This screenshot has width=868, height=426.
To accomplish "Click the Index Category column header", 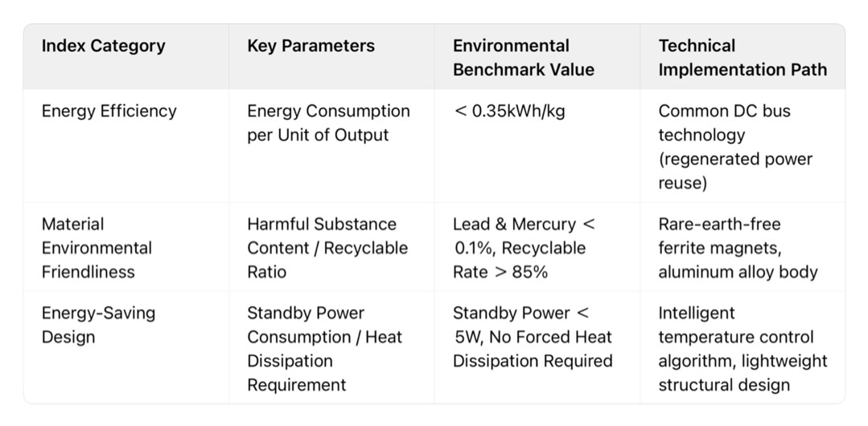I will (104, 45).
